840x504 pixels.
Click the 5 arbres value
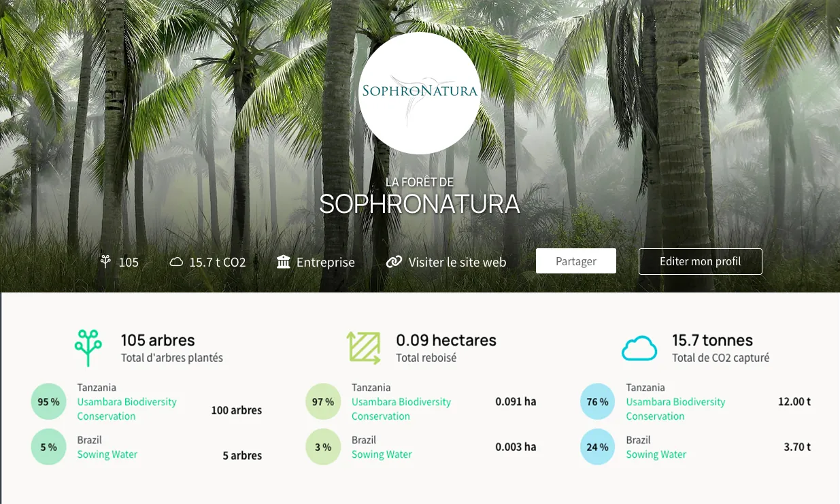pos(242,456)
